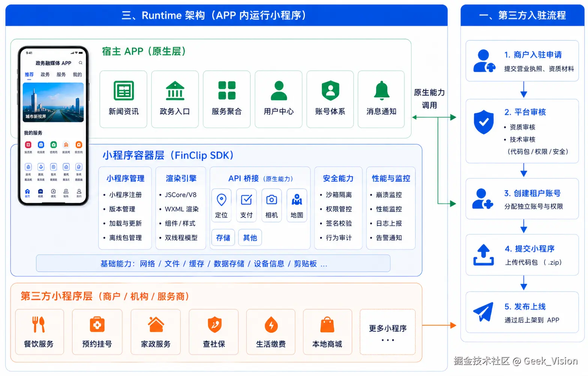This screenshot has height=376, width=588.
Task: Select the 定位 location pin icon
Action: click(222, 200)
